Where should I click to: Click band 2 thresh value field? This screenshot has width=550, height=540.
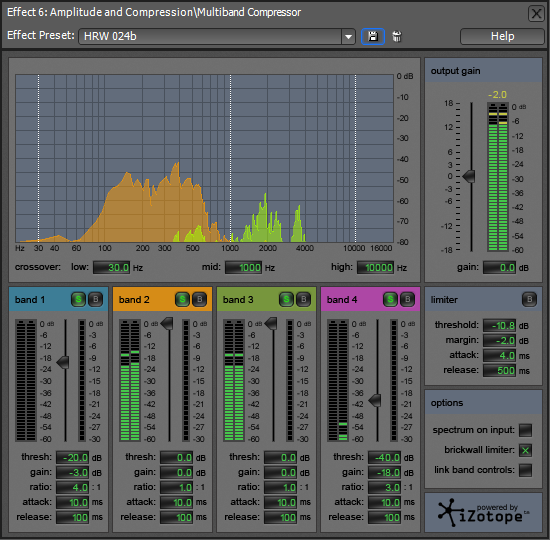pyautogui.click(x=176, y=458)
